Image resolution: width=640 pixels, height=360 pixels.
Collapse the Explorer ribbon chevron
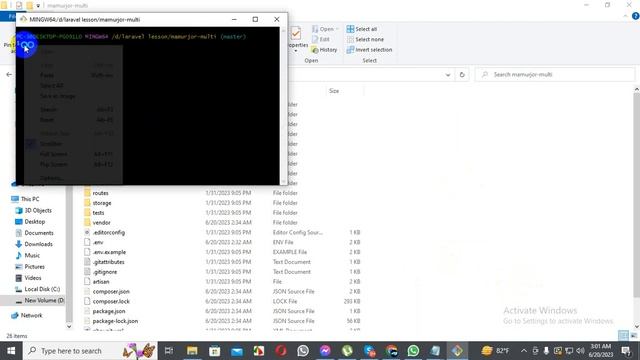click(625, 16)
